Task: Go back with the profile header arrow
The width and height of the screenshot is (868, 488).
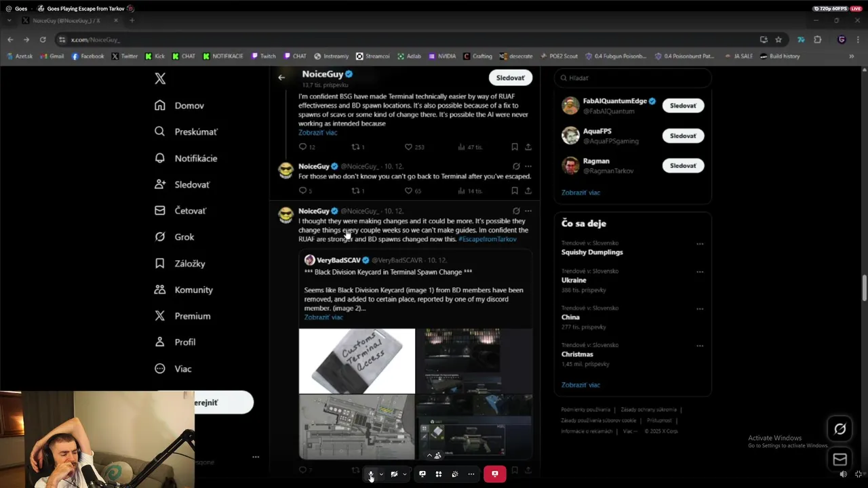Action: [281, 77]
